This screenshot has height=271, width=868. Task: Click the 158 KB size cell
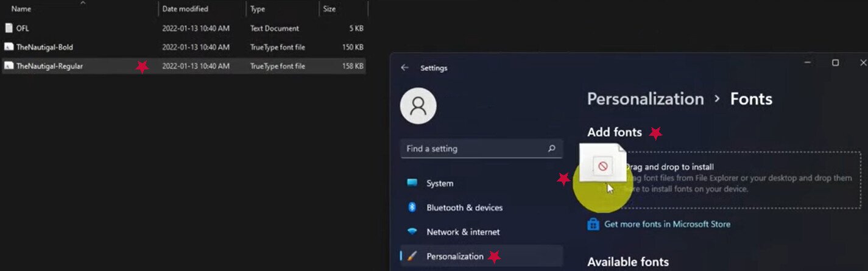coord(352,66)
